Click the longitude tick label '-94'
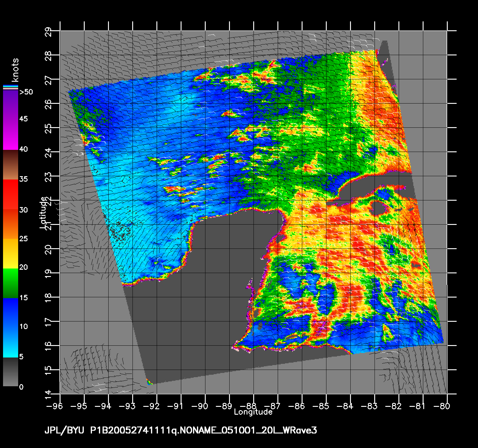478x448 pixels. click(103, 406)
